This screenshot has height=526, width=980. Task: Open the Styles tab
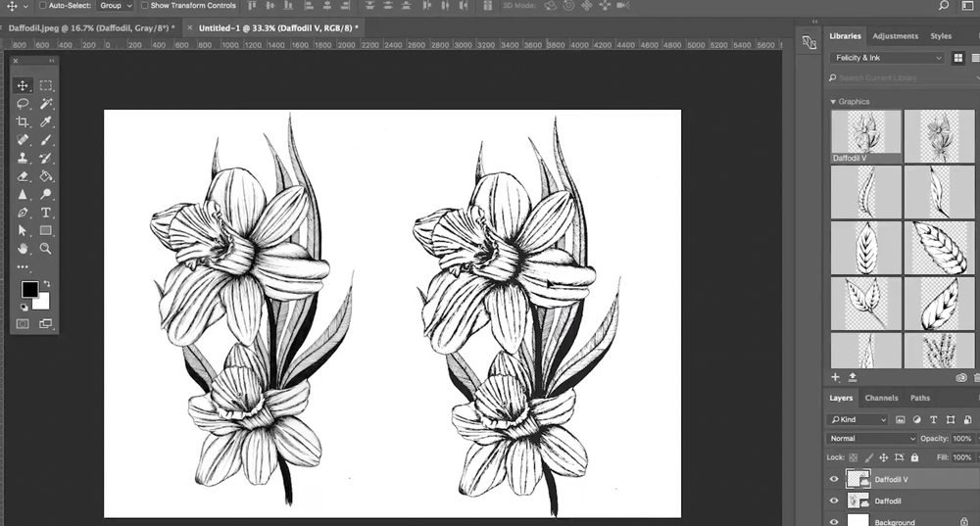pyautogui.click(x=941, y=36)
